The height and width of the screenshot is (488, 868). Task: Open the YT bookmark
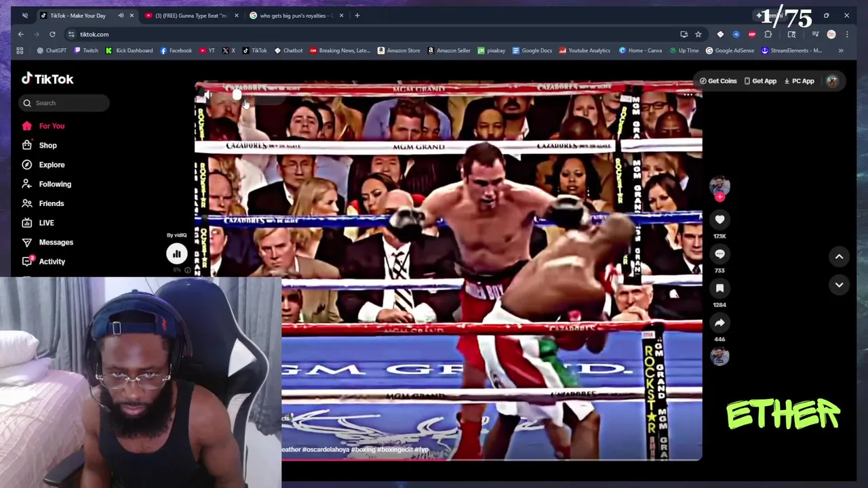coord(207,50)
